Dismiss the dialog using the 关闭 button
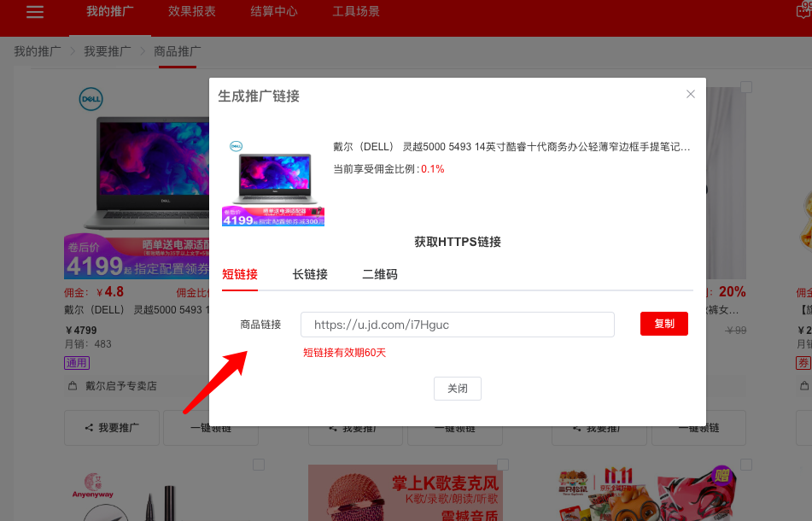Screen dimensions: 812x521 (x=458, y=389)
